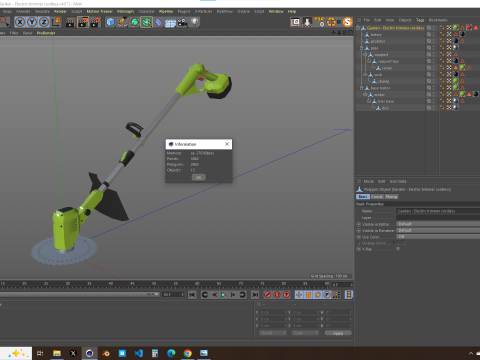Click the green material tag on clamp
This screenshot has width=480, height=360.
coord(456,81)
